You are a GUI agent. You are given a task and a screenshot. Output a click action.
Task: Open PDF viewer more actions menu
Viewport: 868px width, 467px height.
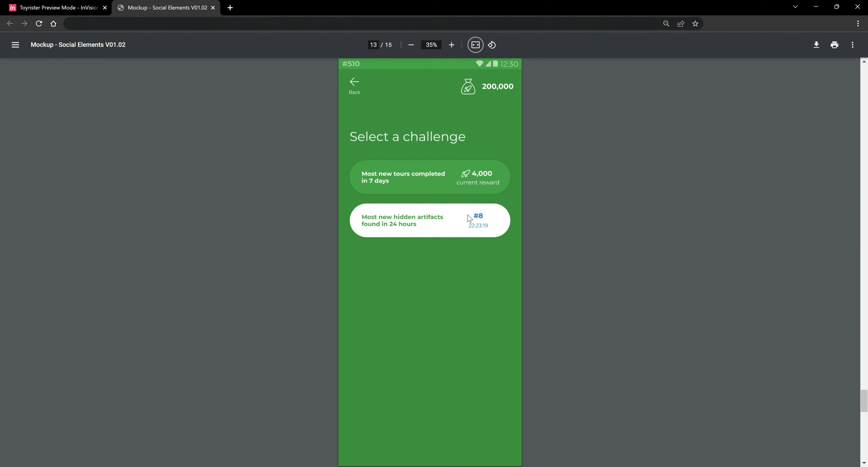click(x=853, y=45)
